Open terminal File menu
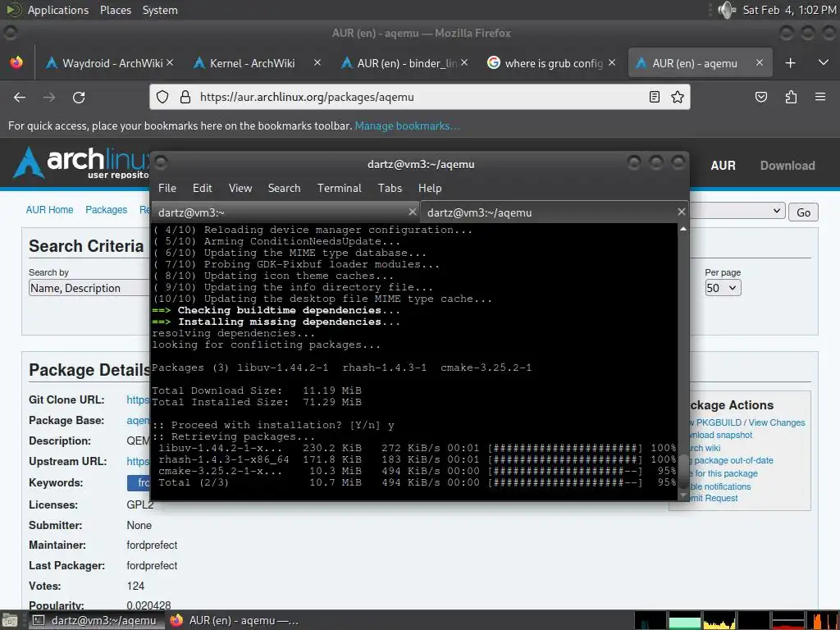 coord(167,188)
